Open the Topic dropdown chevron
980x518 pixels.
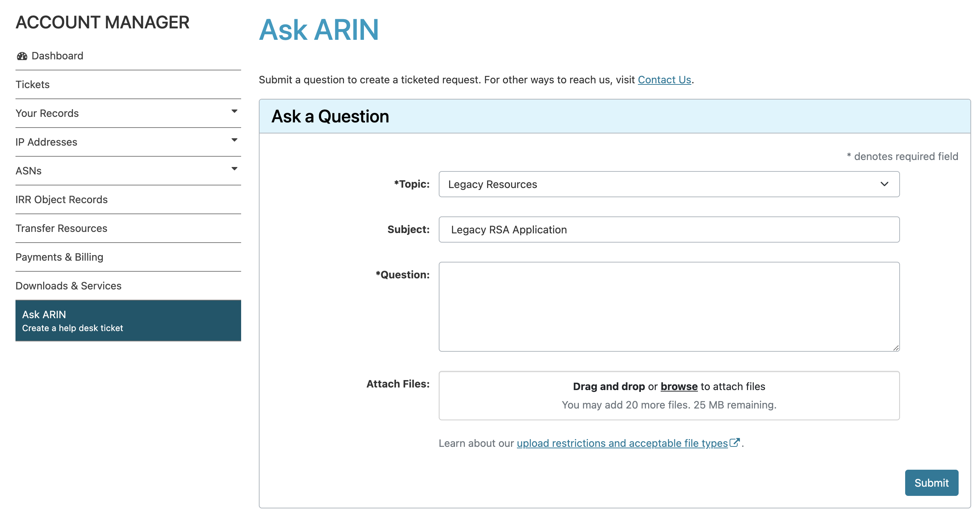(x=884, y=184)
